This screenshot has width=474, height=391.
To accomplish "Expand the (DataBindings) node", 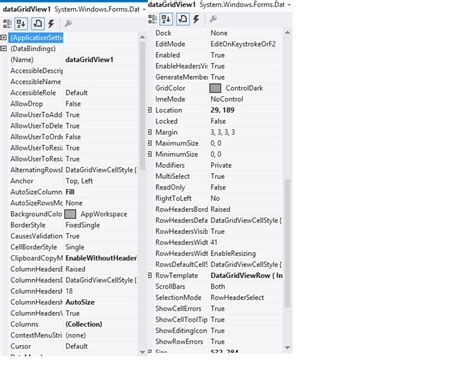I will [3, 49].
